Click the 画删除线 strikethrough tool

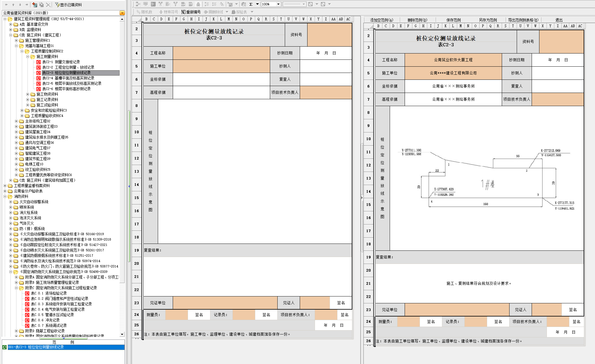(x=213, y=12)
